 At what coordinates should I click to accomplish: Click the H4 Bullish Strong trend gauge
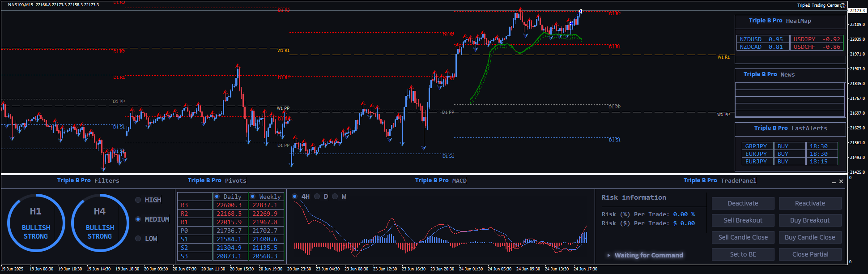point(100,223)
